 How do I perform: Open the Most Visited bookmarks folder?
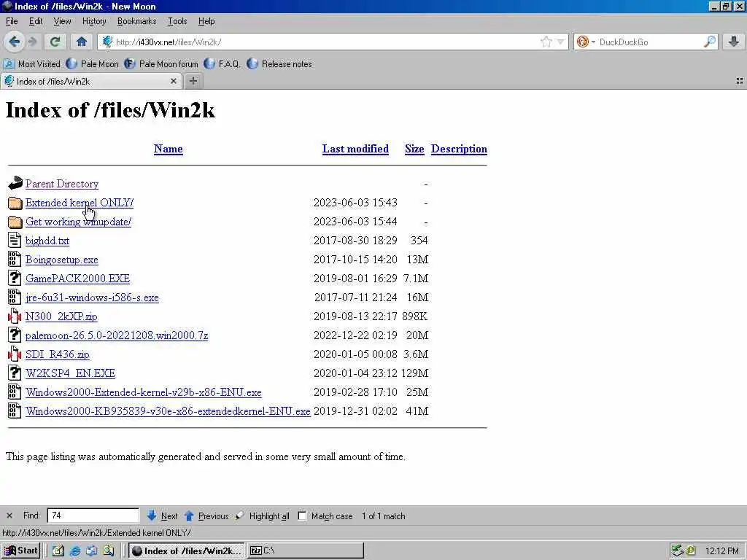[32, 64]
